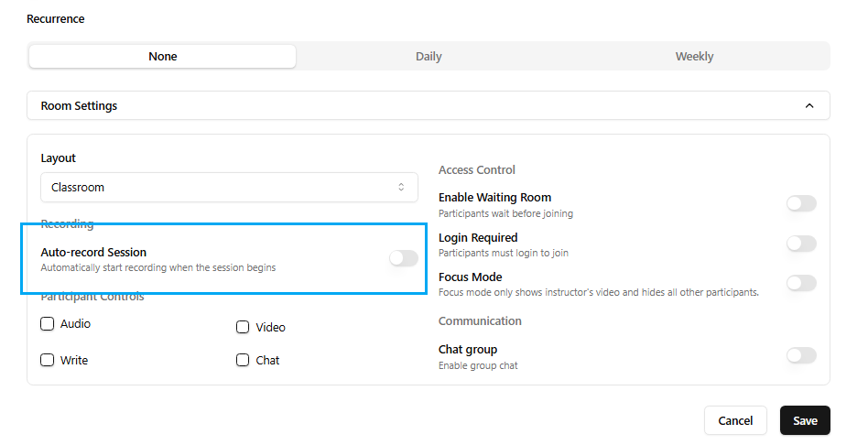The height and width of the screenshot is (445, 868).
Task: Turn on the Chat group toggle
Action: (x=801, y=355)
